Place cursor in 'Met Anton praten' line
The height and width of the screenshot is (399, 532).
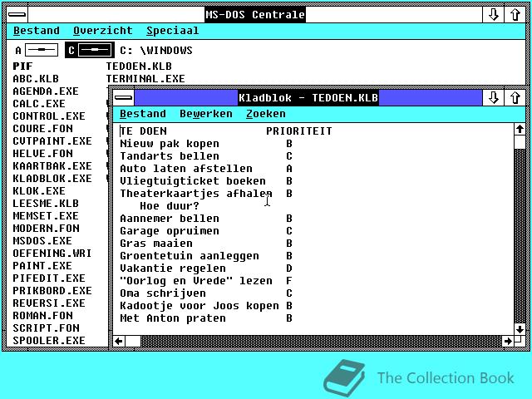[x=173, y=318]
